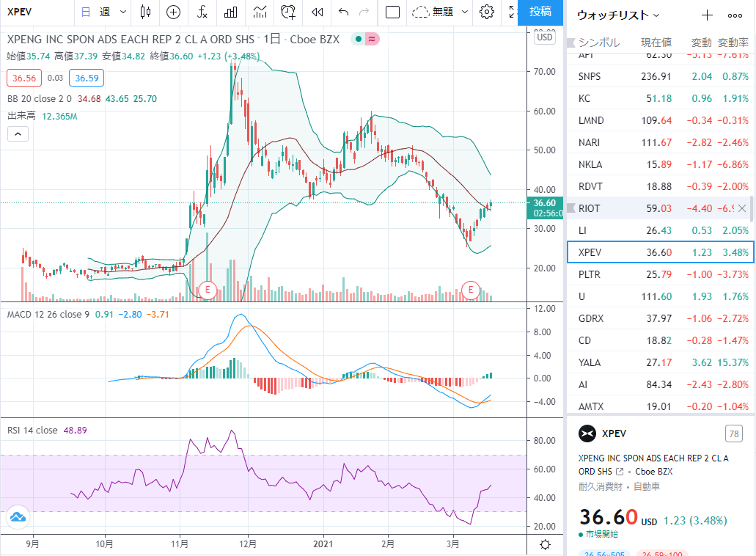Click the blue 36.59 buy price button

click(87, 78)
